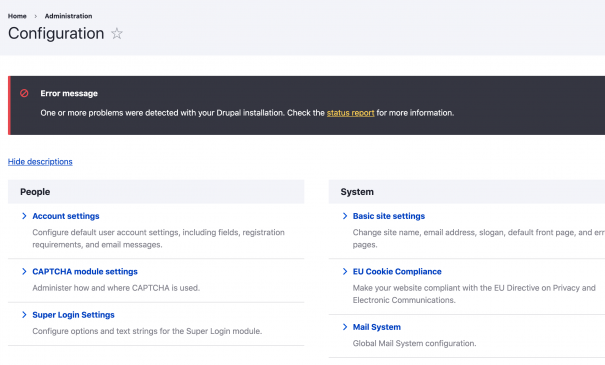The height and width of the screenshot is (365, 605).
Task: Open CAPTCHA module settings
Action: [85, 272]
